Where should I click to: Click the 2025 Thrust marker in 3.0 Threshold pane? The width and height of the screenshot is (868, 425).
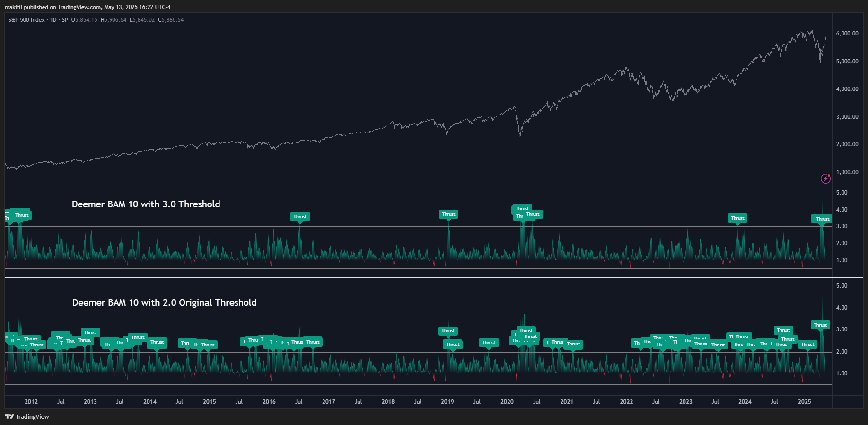coord(823,219)
